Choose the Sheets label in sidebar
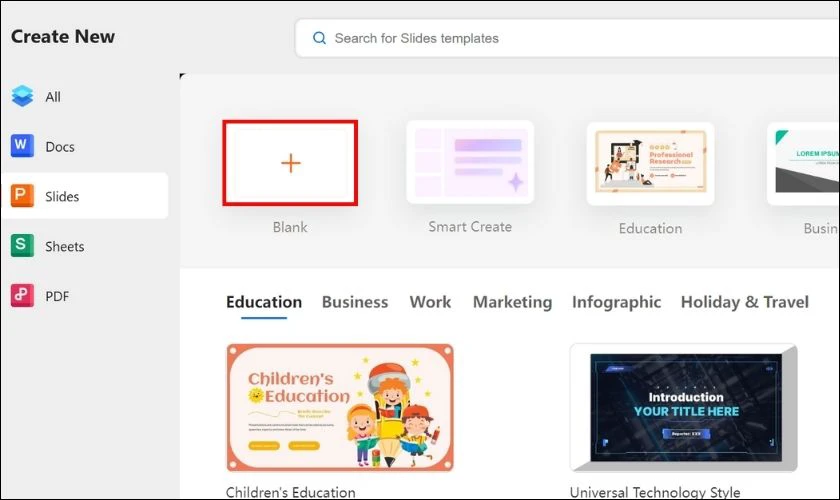Image resolution: width=840 pixels, height=500 pixels. pos(64,247)
